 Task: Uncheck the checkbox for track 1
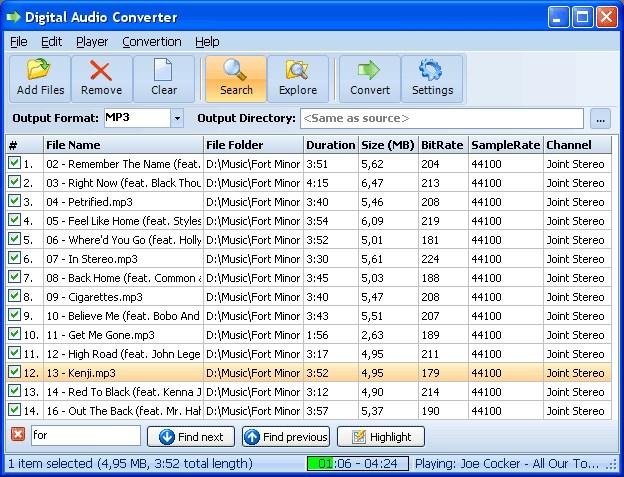tap(14, 163)
